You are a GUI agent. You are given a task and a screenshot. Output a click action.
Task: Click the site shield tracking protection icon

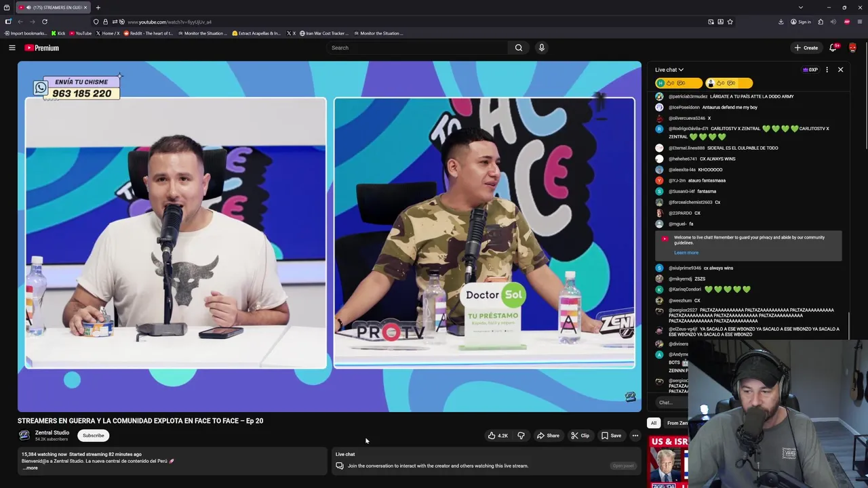click(x=96, y=22)
